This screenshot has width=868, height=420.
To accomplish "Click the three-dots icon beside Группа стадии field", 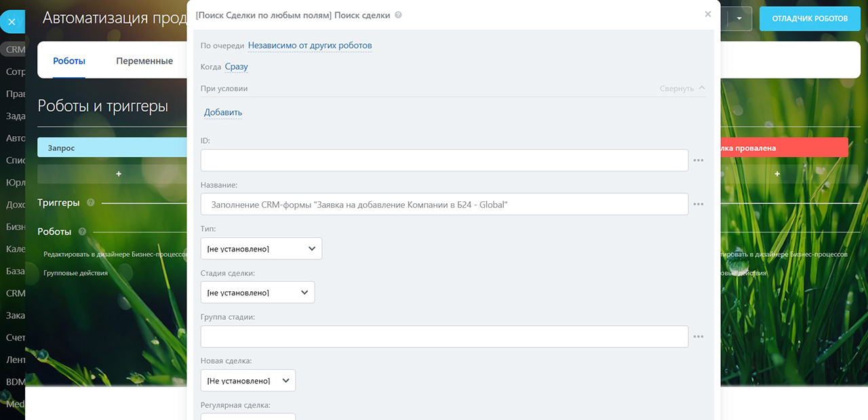I will pyautogui.click(x=698, y=337).
